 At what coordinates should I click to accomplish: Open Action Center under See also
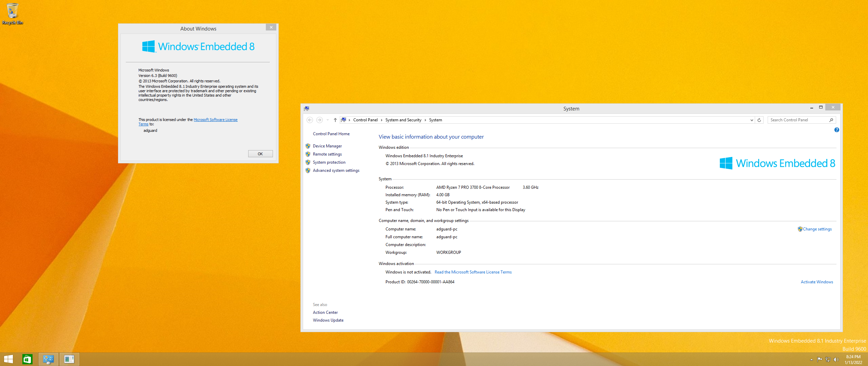(x=325, y=312)
